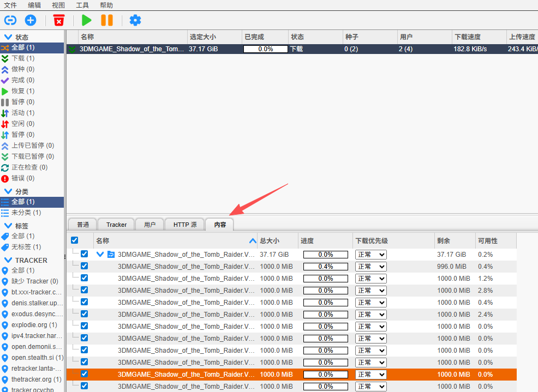Viewport: 538px width, 392px height.
Task: Open the 工具 menu
Action: (x=82, y=5)
